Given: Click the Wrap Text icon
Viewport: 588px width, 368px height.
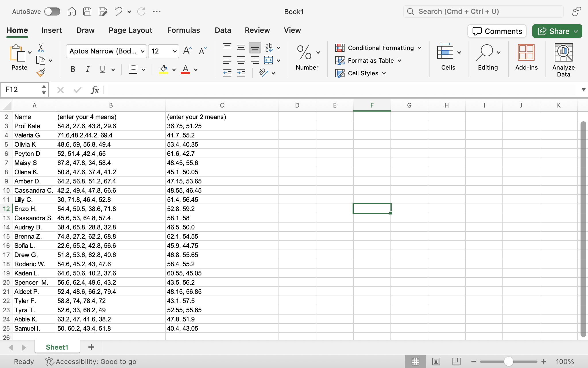Looking at the screenshot, I should click(x=269, y=48).
